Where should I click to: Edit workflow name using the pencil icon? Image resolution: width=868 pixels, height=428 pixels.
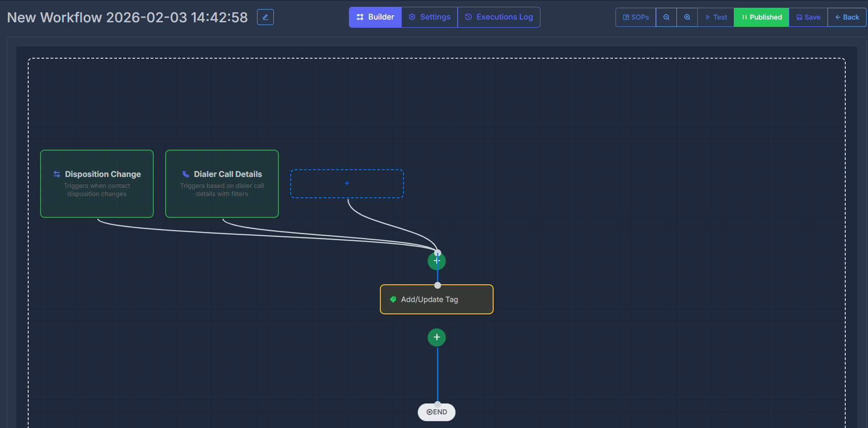coord(265,17)
